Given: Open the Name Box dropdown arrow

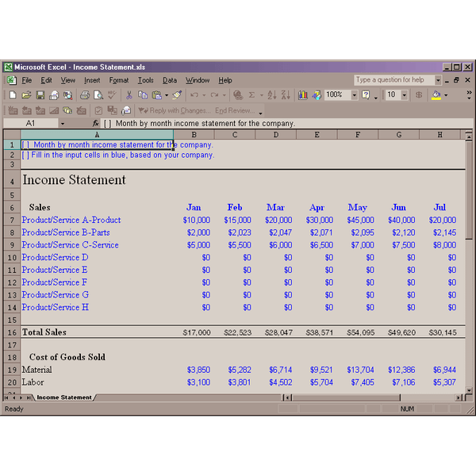Looking at the screenshot, I should click(63, 124).
